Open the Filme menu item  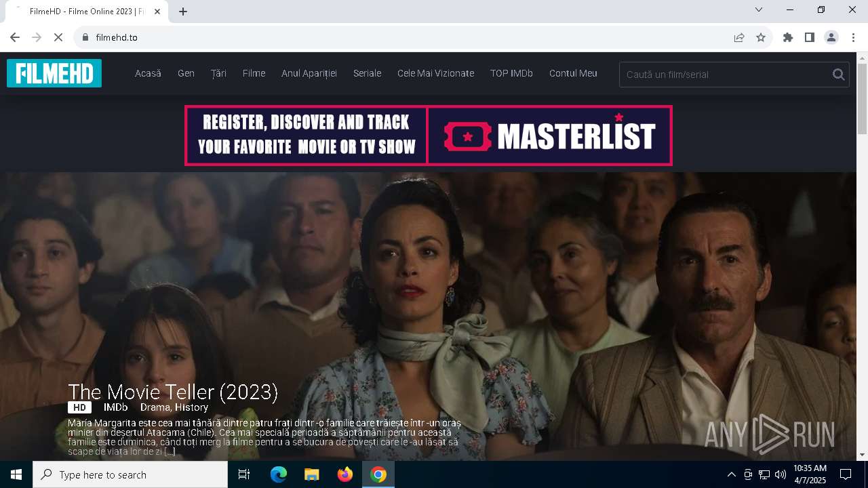click(x=254, y=73)
